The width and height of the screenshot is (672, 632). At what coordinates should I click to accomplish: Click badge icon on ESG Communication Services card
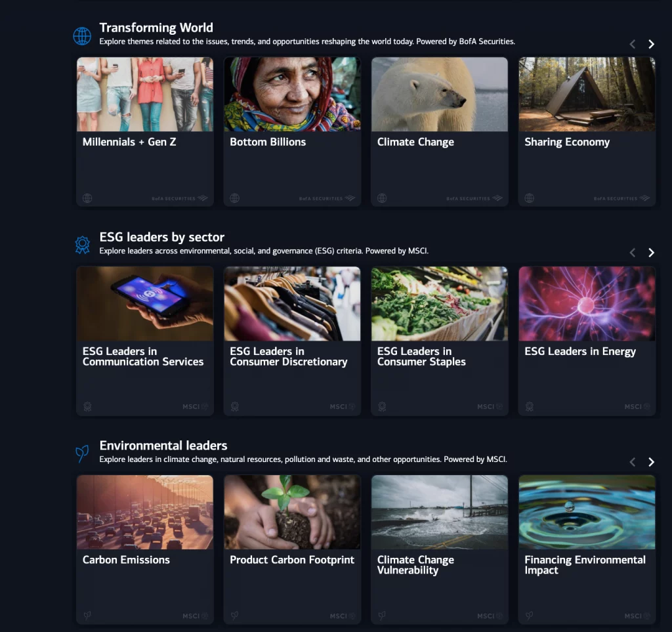(87, 407)
